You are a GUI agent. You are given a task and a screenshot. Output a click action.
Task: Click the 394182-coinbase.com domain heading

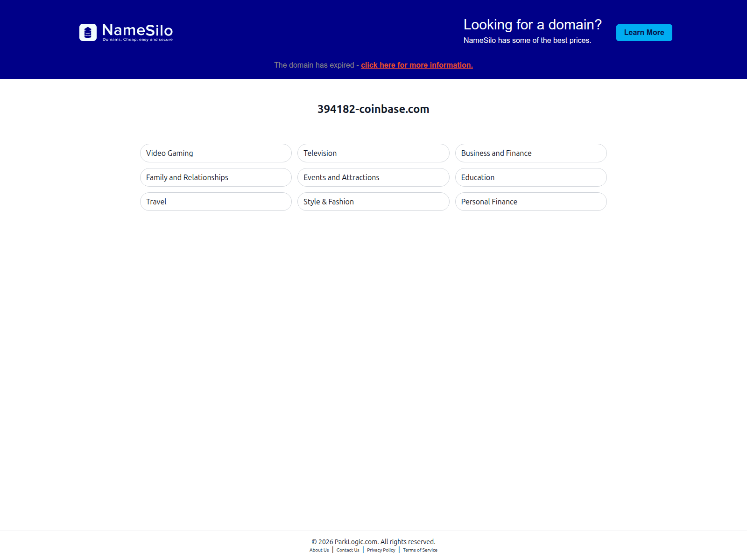tap(373, 109)
